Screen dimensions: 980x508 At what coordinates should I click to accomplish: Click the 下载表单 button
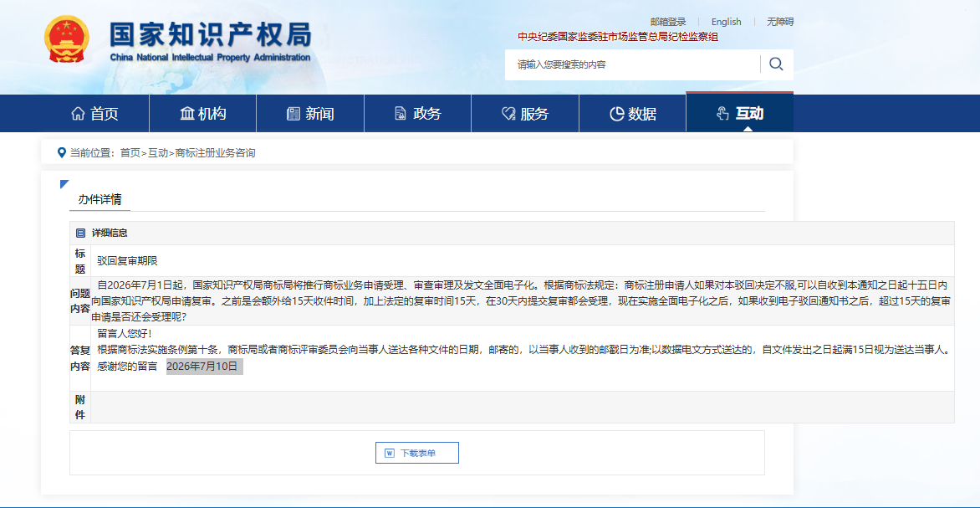pos(417,453)
